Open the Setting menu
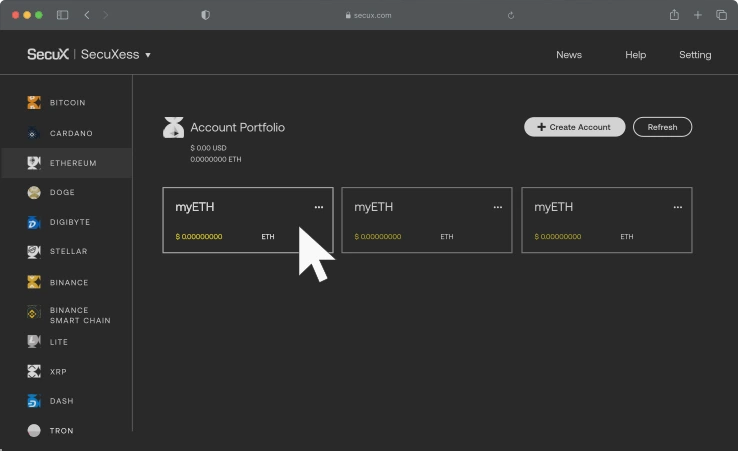 tap(695, 55)
